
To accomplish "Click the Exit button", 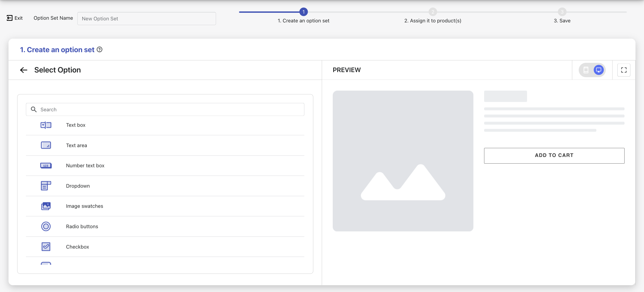I will (15, 18).
